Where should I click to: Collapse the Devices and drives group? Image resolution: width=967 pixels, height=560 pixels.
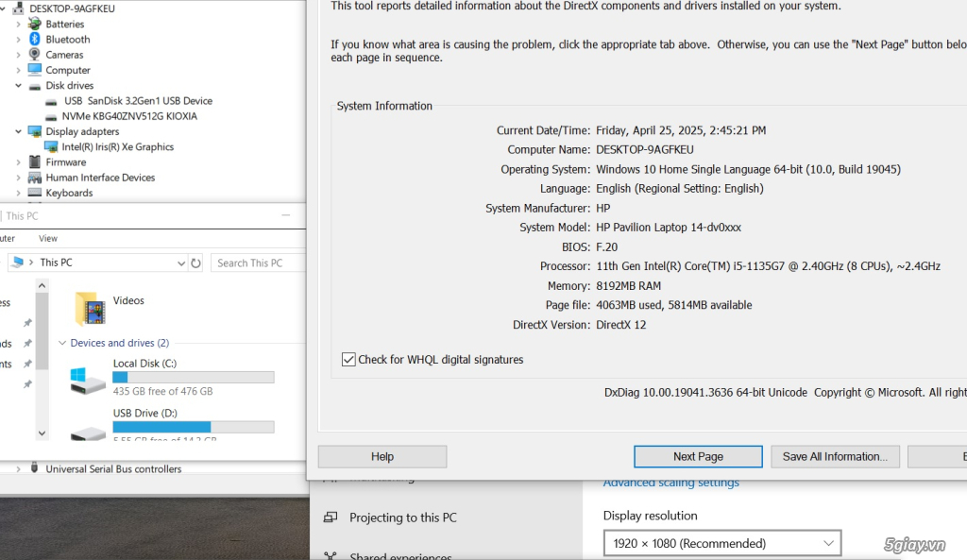[61, 343]
